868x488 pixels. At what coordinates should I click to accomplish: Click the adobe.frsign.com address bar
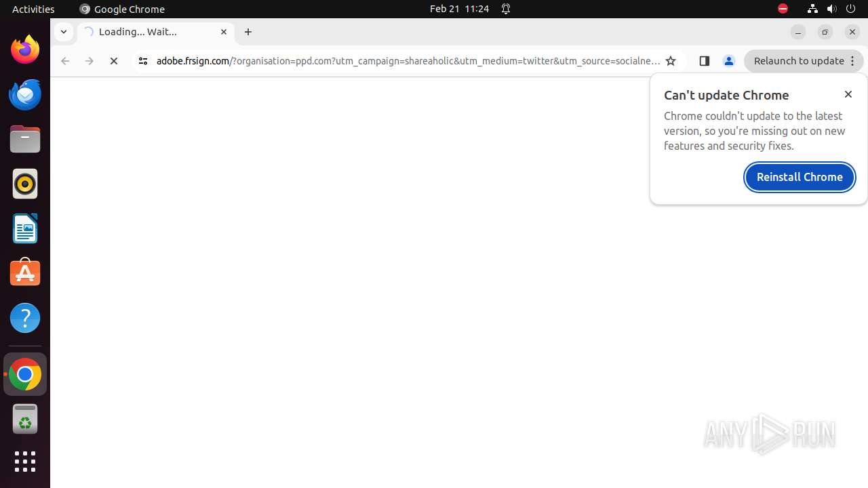(x=408, y=61)
